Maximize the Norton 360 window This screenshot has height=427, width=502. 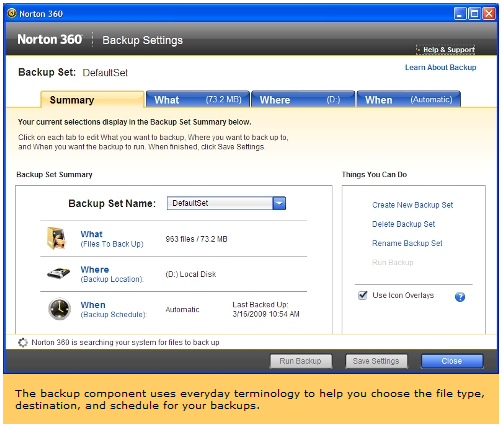tap(474, 13)
